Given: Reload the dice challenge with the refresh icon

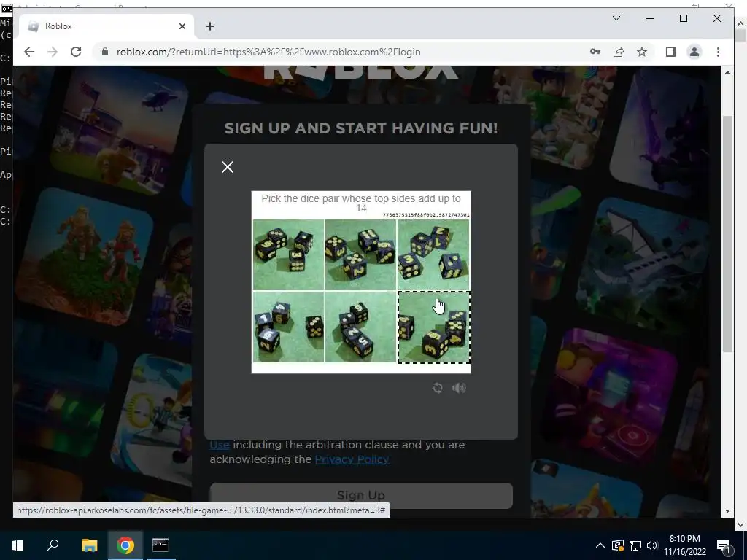Looking at the screenshot, I should (438, 388).
